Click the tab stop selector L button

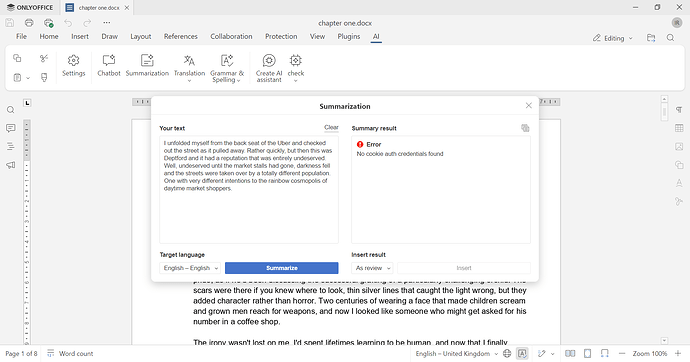pyautogui.click(x=27, y=103)
